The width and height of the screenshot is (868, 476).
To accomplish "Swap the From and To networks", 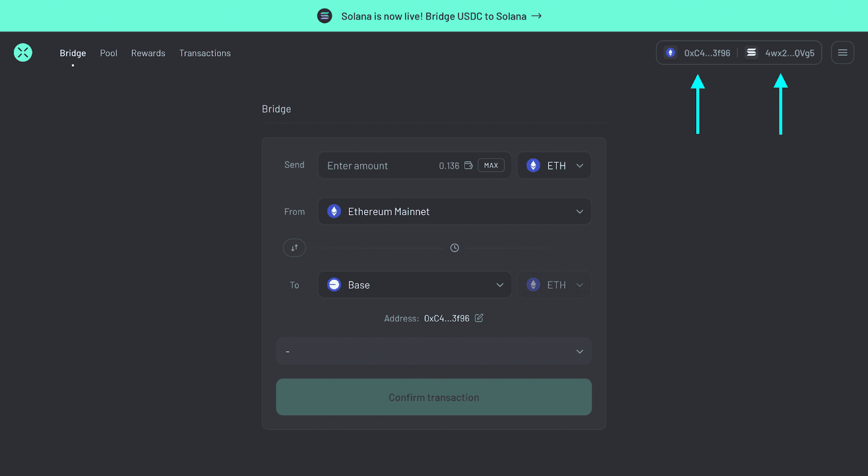I will (294, 248).
